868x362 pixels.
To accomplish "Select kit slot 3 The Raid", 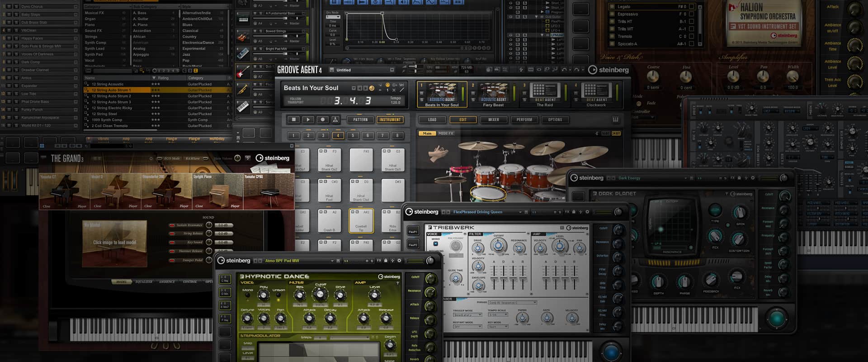I will coord(545,95).
